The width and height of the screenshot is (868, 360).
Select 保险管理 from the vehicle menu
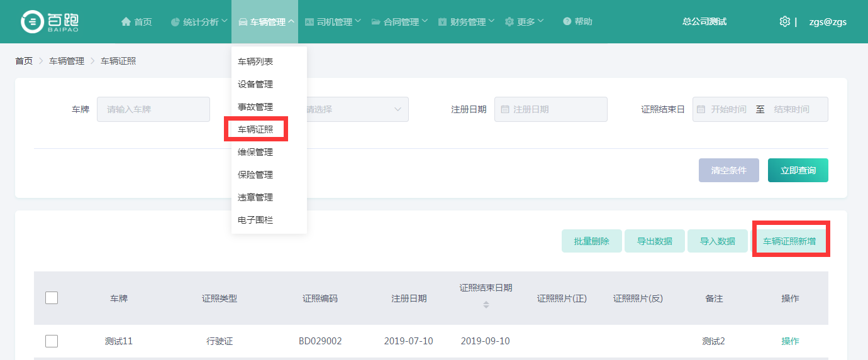[x=255, y=175]
